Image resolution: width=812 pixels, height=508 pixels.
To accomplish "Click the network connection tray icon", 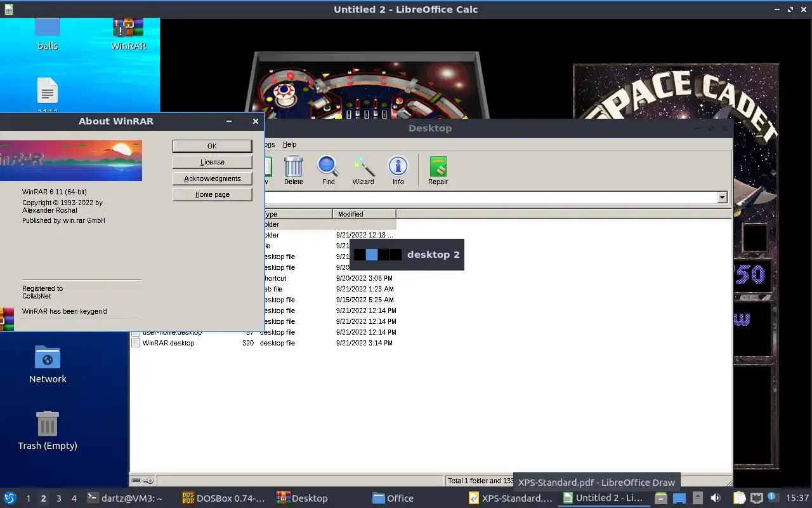I will click(x=756, y=498).
